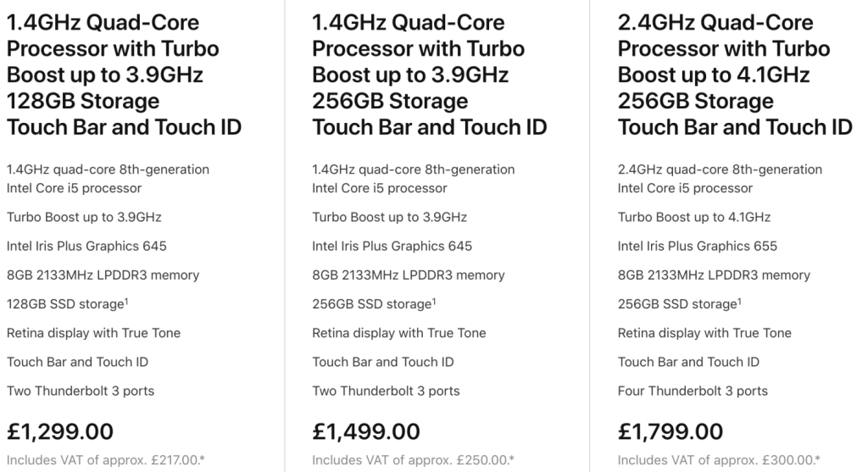Click Retina display with True Tone in middle column
Image resolution: width=868 pixels, height=472 pixels.
[399, 333]
